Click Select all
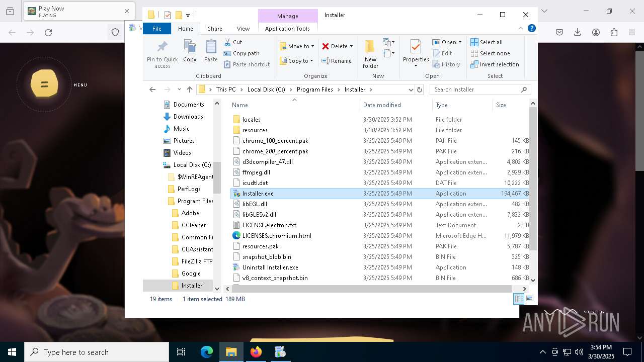Image resolution: width=644 pixels, height=362 pixels. pyautogui.click(x=487, y=42)
